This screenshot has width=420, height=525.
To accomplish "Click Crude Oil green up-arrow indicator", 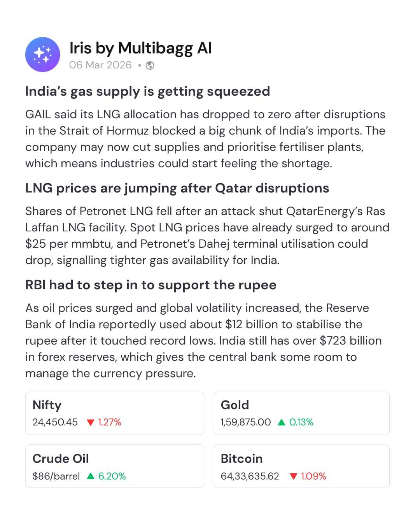I will 91,476.
